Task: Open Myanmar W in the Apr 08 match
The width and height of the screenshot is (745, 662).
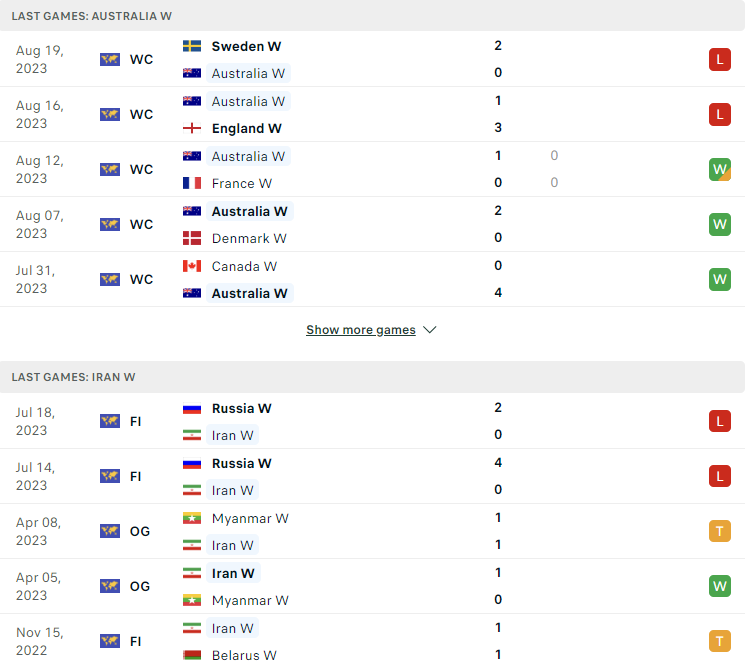Action: pos(250,518)
